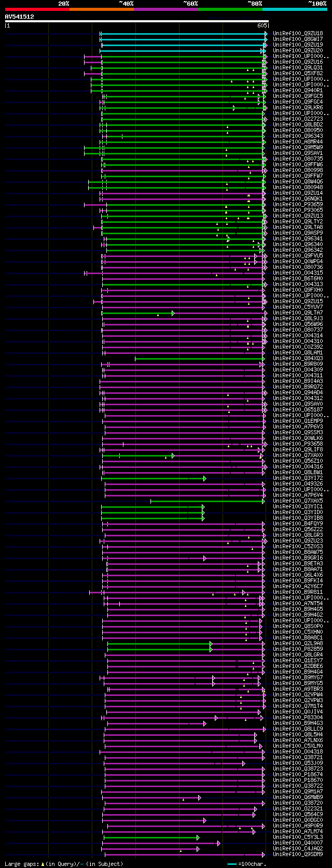332x868 pixels.
Task: Click the short green alignment bar for Q3YI72
Action: pos(154,478)
